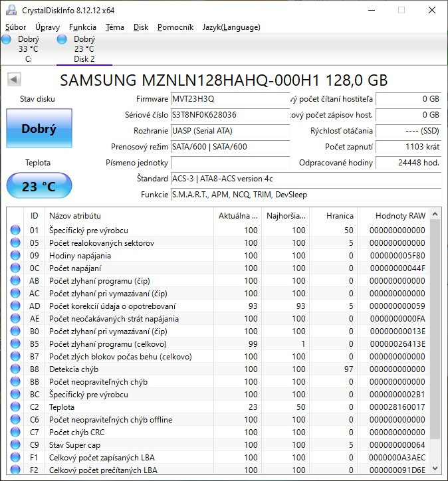Image resolution: width=448 pixels, height=481 pixels.
Task: Click the Rýchlosť otáčania value ---- (SSD)
Action: coord(408,131)
